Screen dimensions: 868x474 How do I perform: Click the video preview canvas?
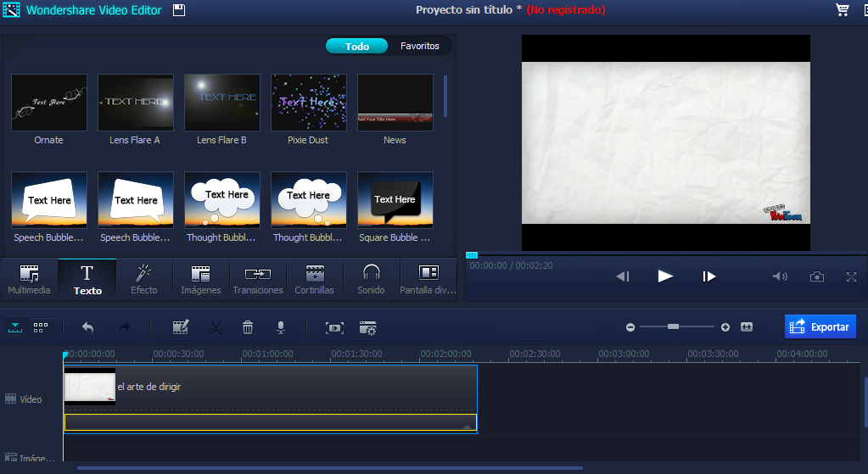click(665, 142)
